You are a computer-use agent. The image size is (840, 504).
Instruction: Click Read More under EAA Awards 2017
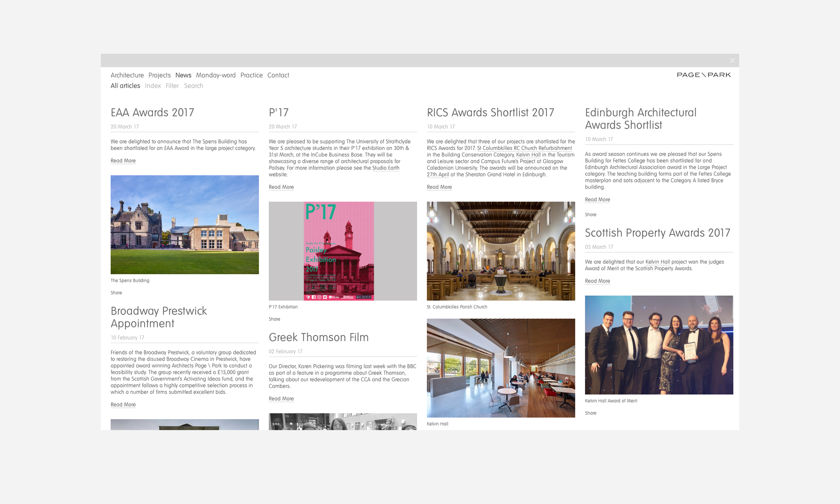pos(123,161)
